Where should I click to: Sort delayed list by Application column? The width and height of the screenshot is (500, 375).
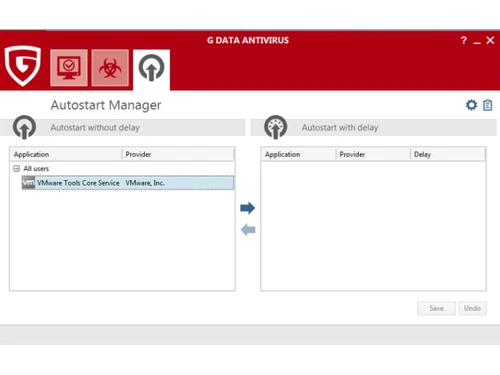299,154
